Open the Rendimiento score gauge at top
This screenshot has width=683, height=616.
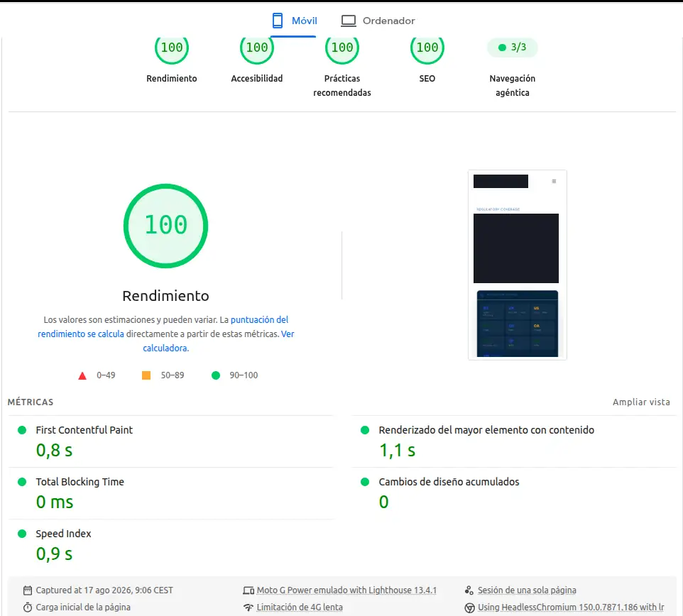172,48
